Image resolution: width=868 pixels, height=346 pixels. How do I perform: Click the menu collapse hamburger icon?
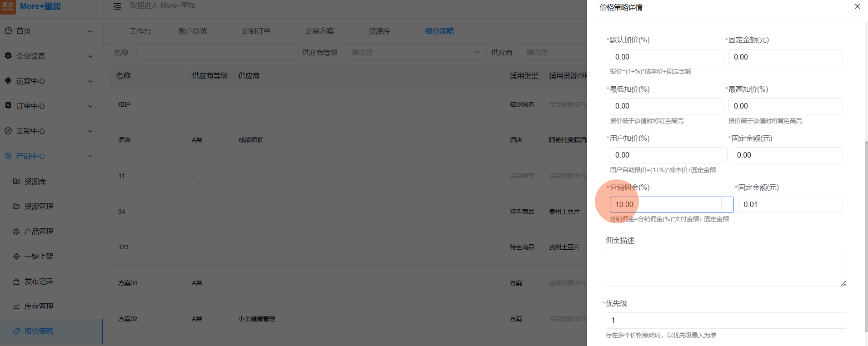117,6
